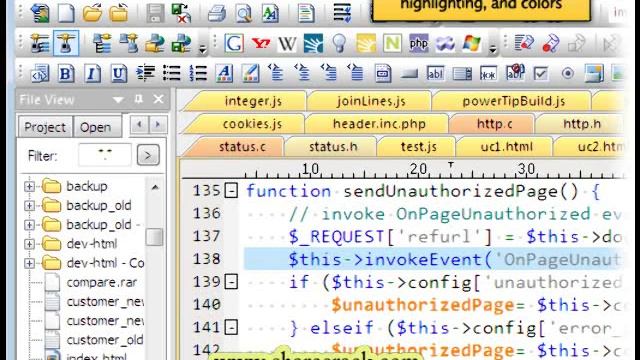
Task: Click the file tree scrollbar thumb
Action: click(x=154, y=237)
